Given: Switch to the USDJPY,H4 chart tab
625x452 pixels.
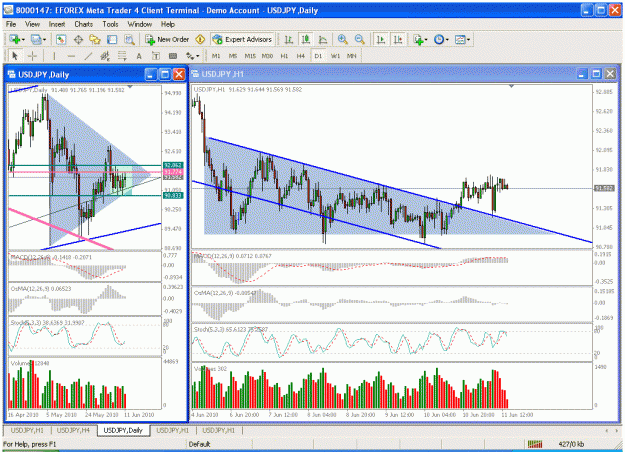Looking at the screenshot, I should pyautogui.click(x=73, y=430).
